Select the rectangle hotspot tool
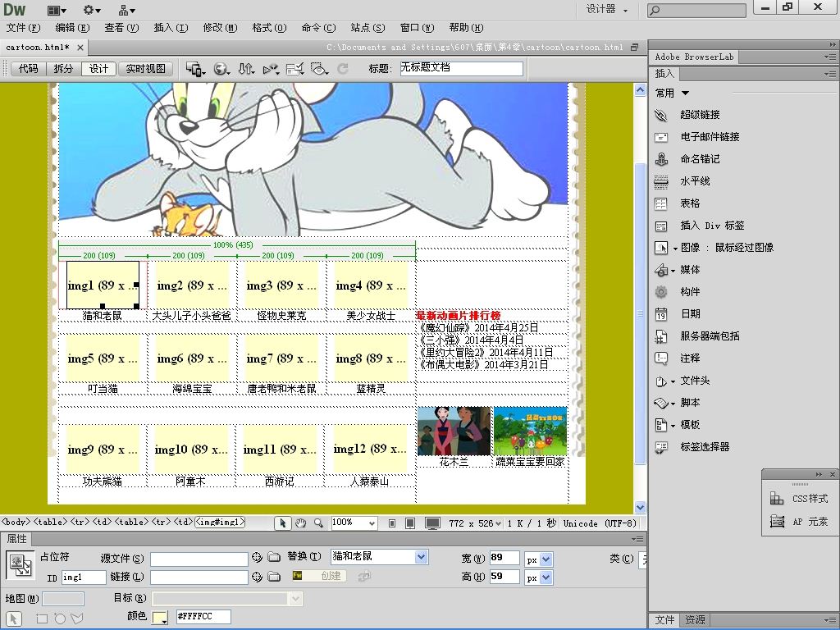Viewport: 840px width, 630px height. (41, 619)
